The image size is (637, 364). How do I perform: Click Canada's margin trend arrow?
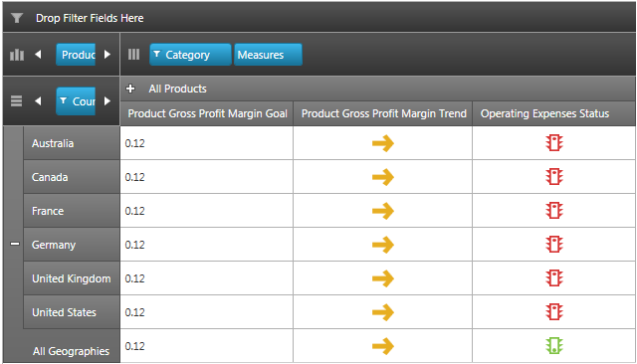[382, 177]
